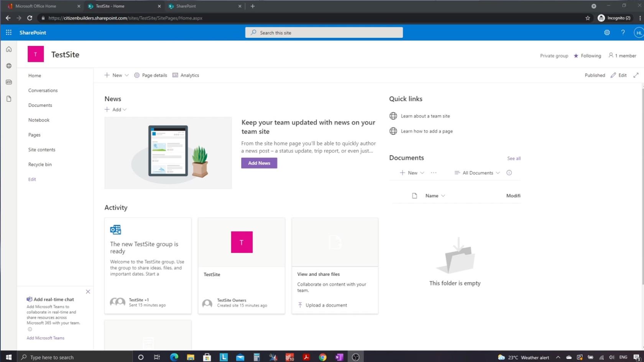Click Add Microsoft Teams link
Image resolution: width=644 pixels, height=362 pixels.
click(x=45, y=338)
